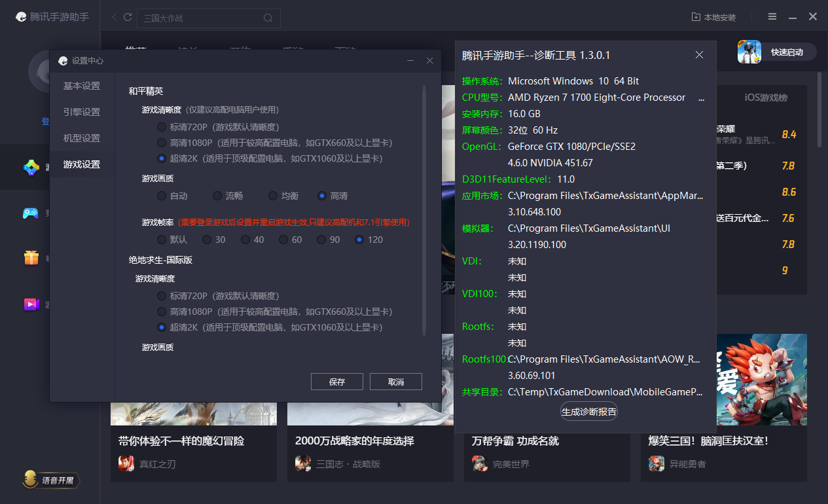This screenshot has height=504, width=828.
Task: Click the main window right scrollbar
Action: coord(820,109)
